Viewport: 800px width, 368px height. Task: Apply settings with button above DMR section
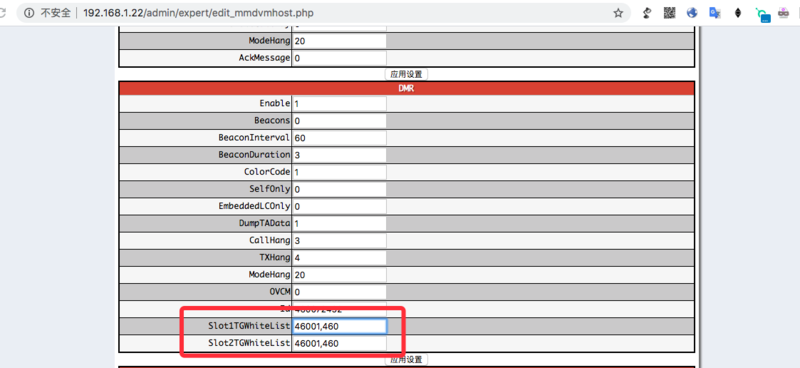point(406,74)
